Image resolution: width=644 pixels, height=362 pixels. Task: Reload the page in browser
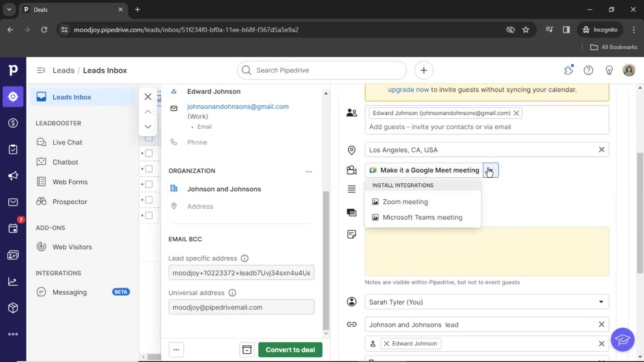[44, 30]
